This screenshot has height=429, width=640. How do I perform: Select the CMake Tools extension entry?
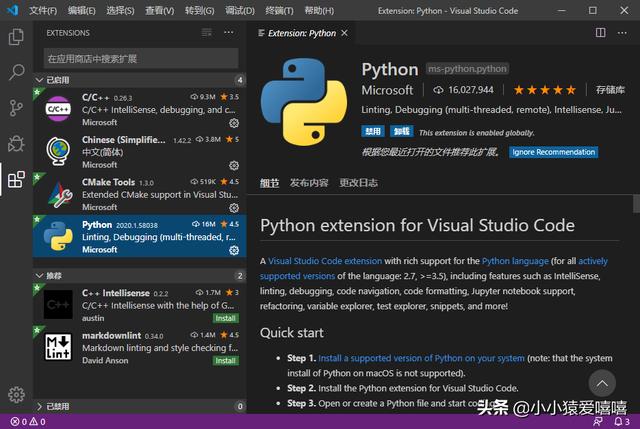140,194
